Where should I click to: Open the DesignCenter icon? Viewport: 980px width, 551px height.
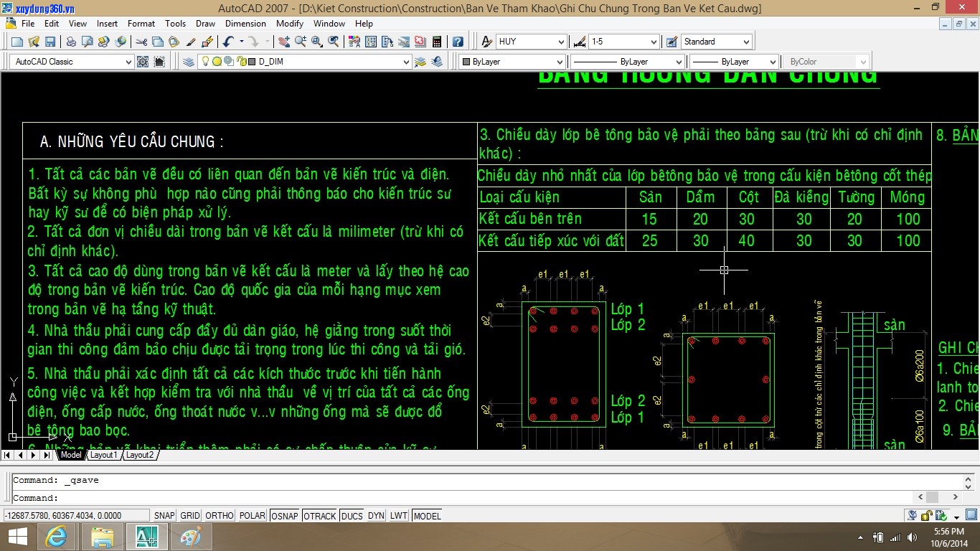(371, 42)
